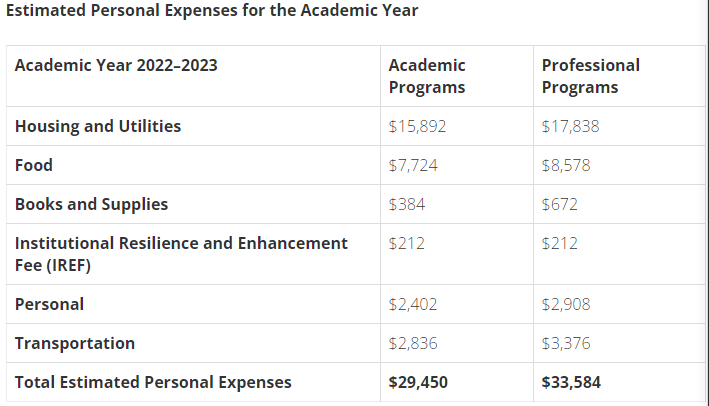Click the $29,450 total for Academic Programs
Image resolution: width=709 pixels, height=406 pixels.
click(x=418, y=382)
